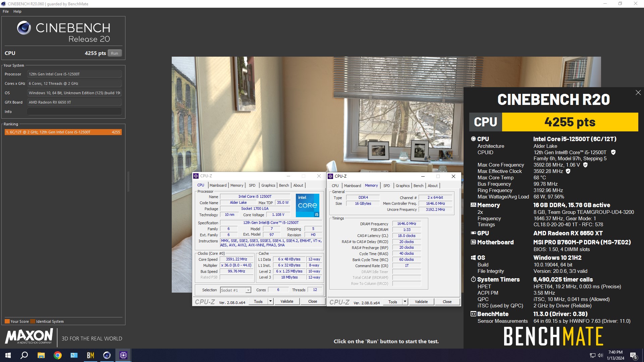
Task: Click the Core Speed value 3591.22 MHz
Action: point(236,259)
